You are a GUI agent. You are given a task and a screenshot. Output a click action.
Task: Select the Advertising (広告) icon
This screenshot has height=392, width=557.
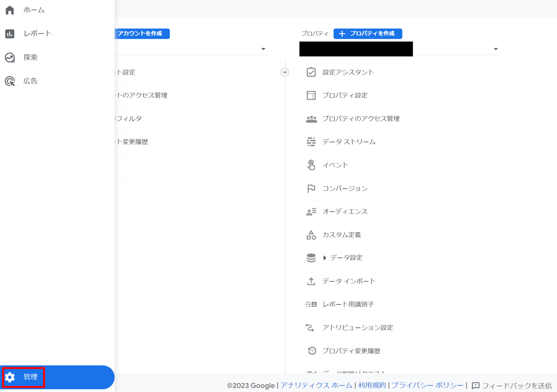click(10, 81)
